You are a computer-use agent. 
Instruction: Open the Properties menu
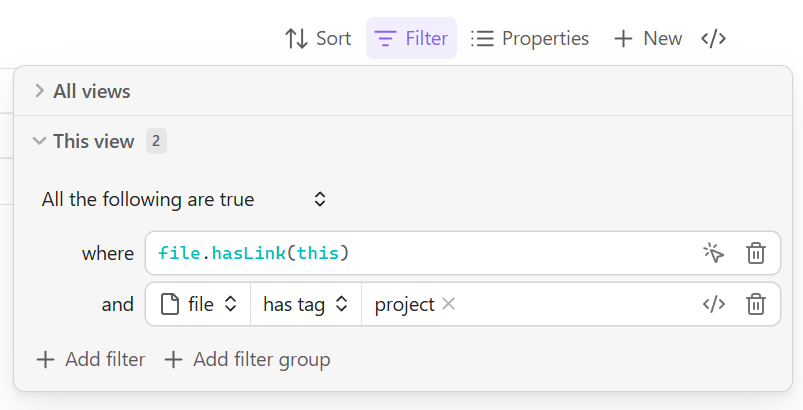[530, 39]
